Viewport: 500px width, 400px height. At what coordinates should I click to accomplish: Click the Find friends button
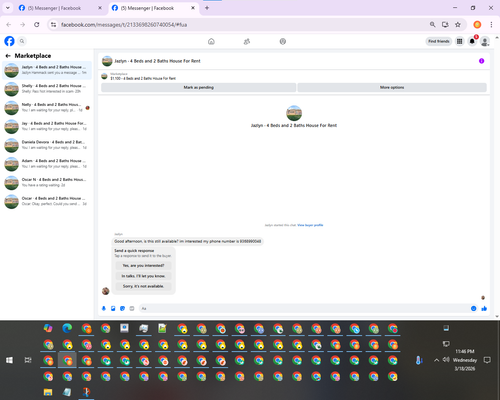(x=439, y=41)
